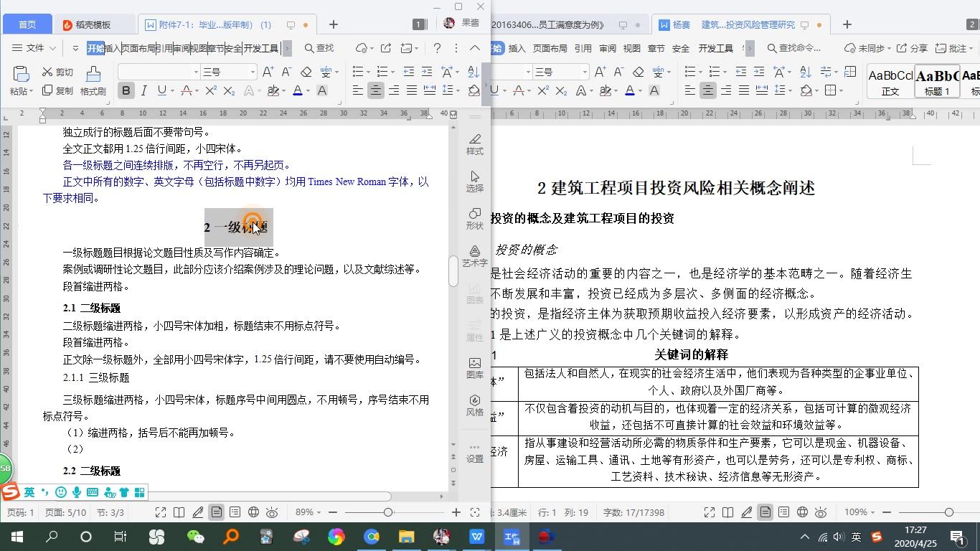Viewport: 980px width, 551px height.
Task: Switch to 稻壳模板 tab
Action: click(93, 24)
